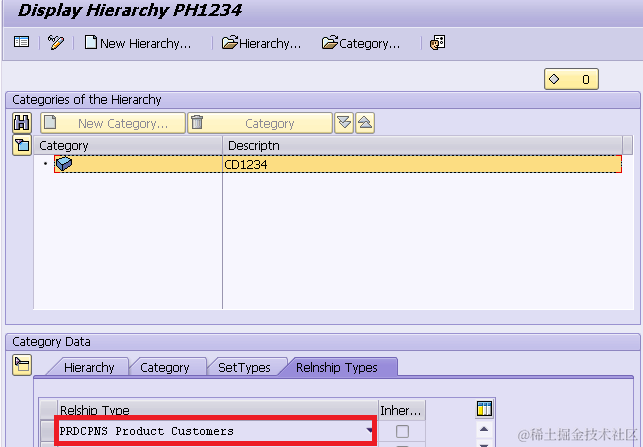Switch to the Category tab
643x447 pixels.
click(x=165, y=367)
